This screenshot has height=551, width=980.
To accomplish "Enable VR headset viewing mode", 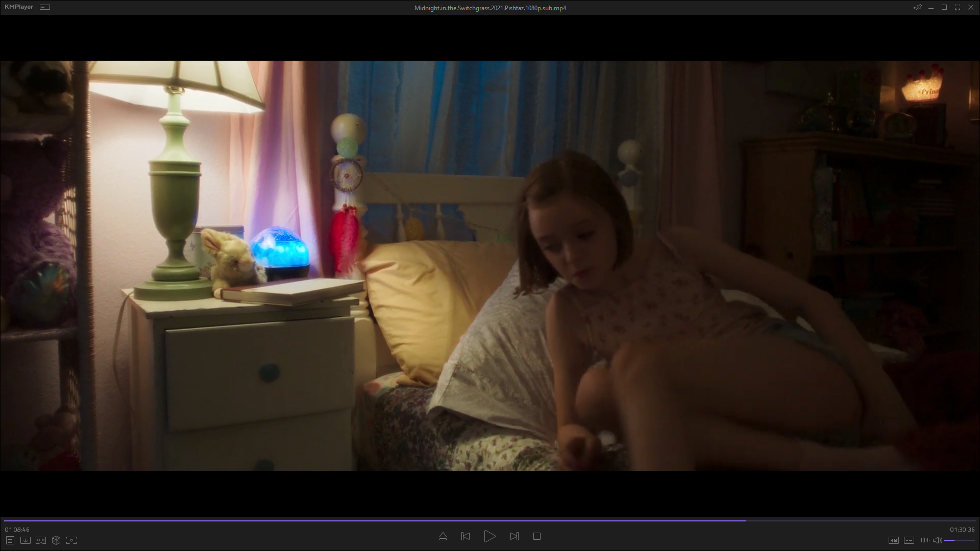I will [x=41, y=540].
